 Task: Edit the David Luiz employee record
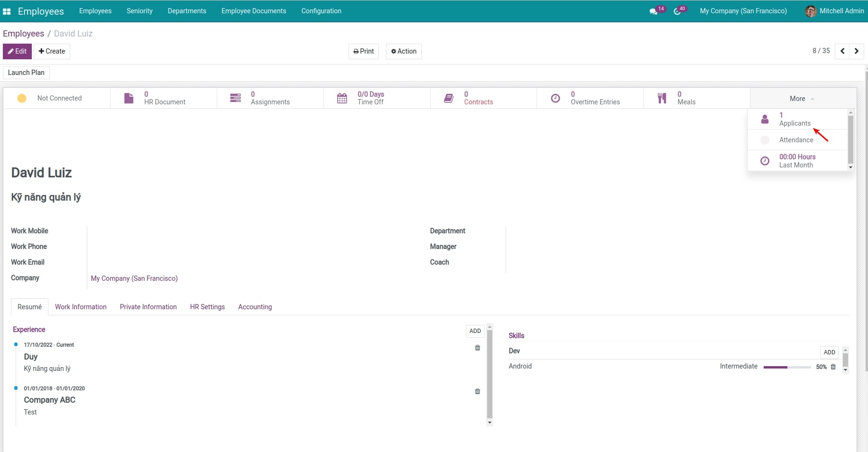point(17,51)
